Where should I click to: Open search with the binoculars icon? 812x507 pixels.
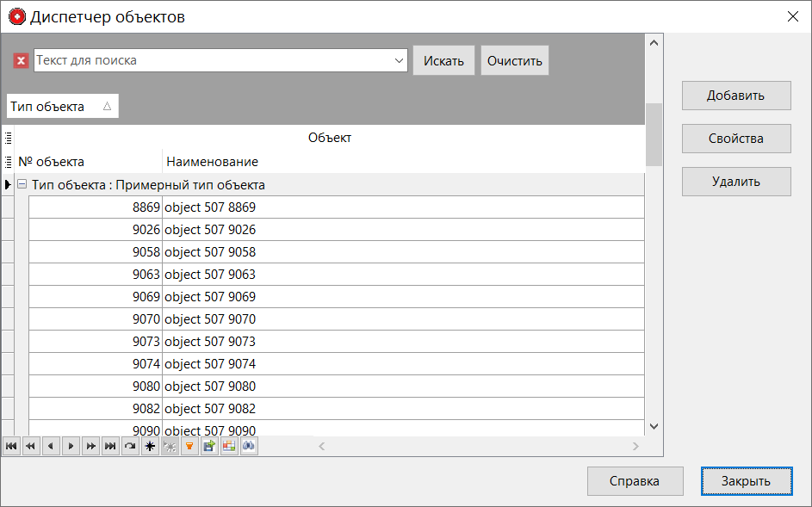coord(249,446)
